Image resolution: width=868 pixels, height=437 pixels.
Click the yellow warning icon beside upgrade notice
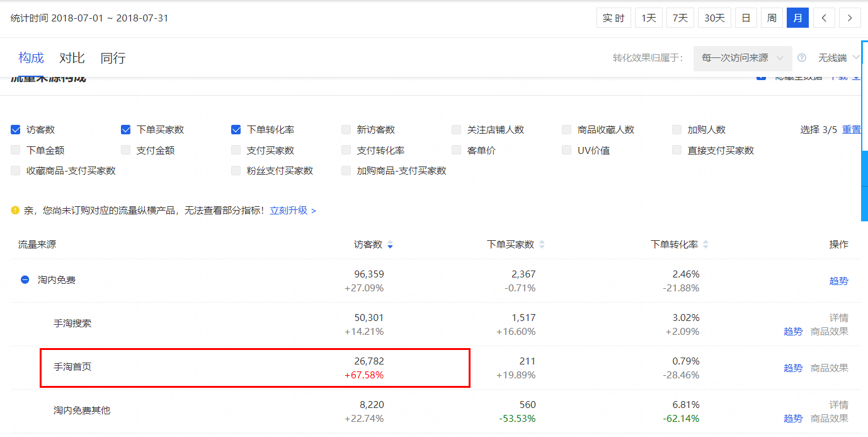click(x=15, y=211)
